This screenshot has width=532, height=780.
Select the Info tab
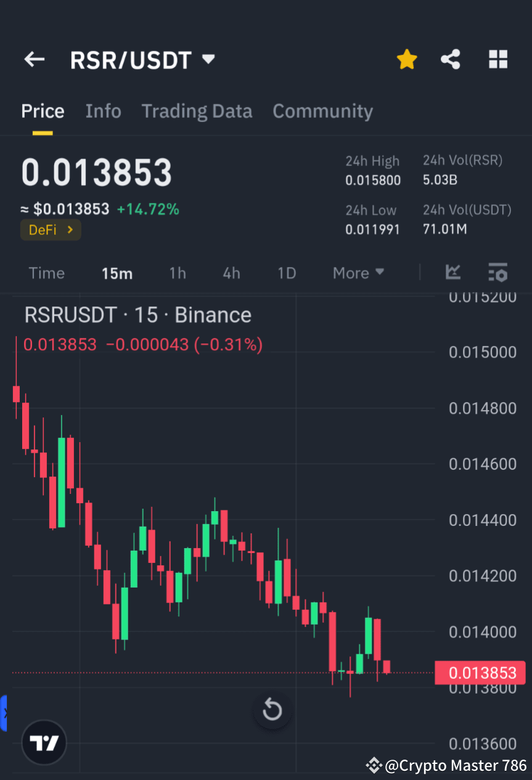click(103, 111)
